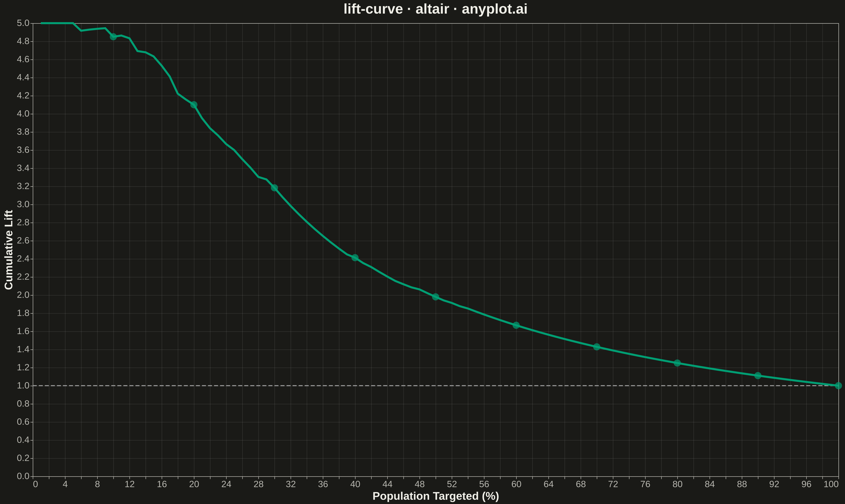Click the data marker at 20% population
The image size is (845, 504).
pos(194,105)
